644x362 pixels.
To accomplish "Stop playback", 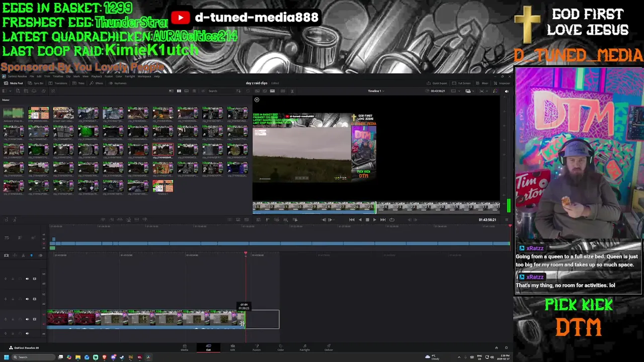I will pos(367,220).
